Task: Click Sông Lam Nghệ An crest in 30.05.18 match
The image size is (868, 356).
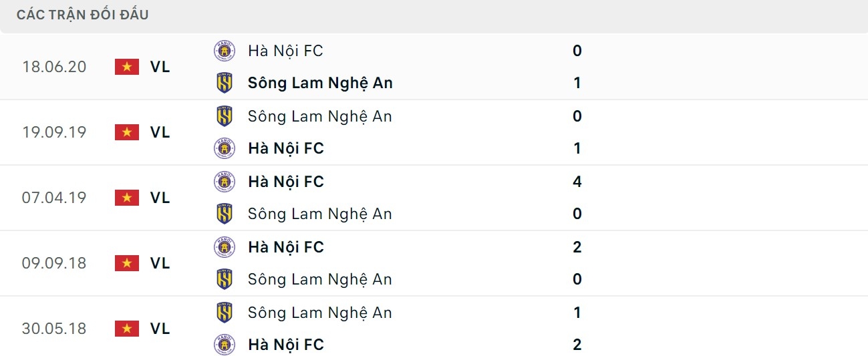Action: 224,313
